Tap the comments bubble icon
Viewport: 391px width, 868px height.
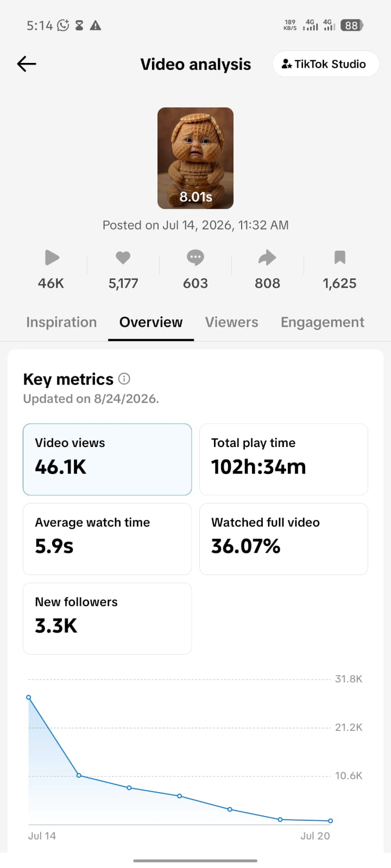click(x=195, y=258)
